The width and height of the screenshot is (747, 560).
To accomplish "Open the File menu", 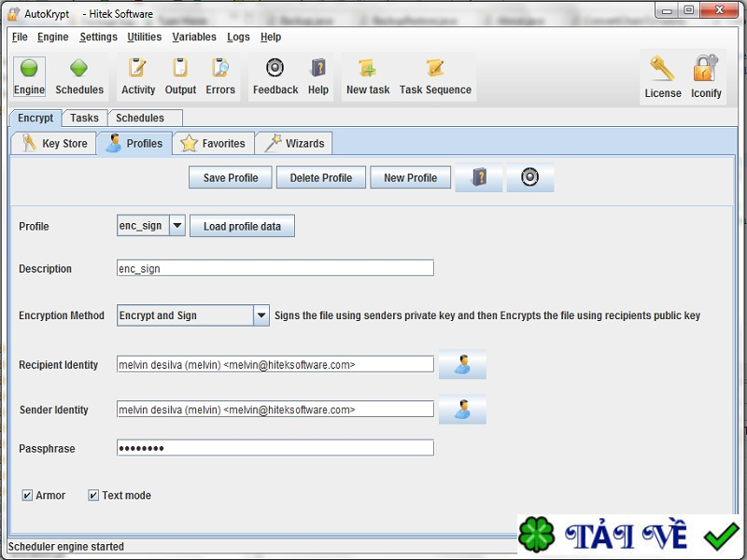I will click(20, 37).
